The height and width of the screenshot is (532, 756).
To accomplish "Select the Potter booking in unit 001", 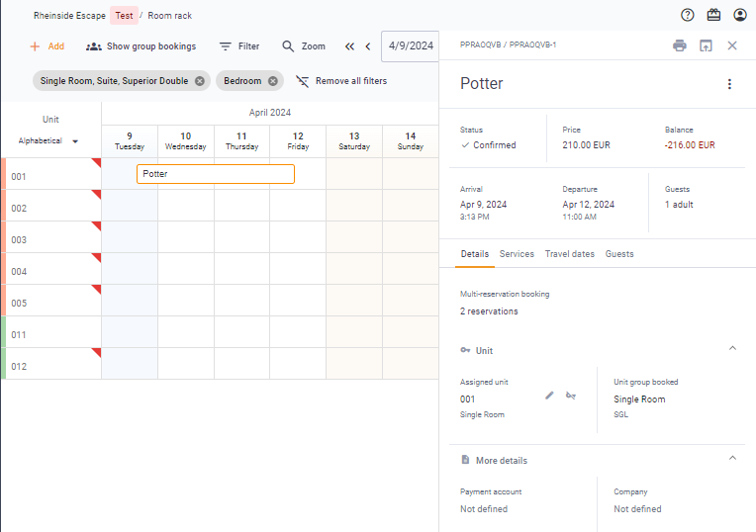I will point(216,174).
